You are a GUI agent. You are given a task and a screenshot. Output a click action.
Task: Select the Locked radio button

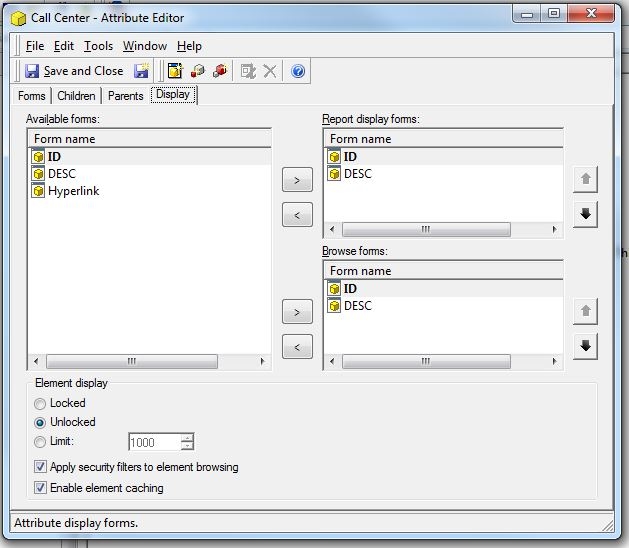tap(40, 403)
